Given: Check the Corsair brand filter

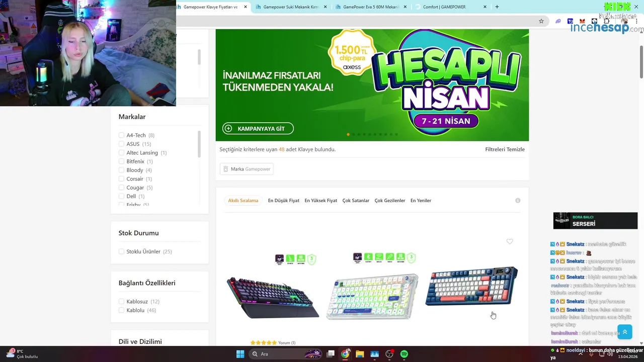Looking at the screenshot, I should coord(121,179).
